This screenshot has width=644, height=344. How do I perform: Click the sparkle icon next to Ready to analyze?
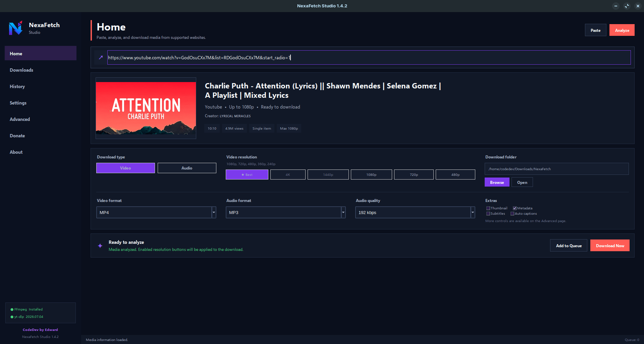click(100, 246)
